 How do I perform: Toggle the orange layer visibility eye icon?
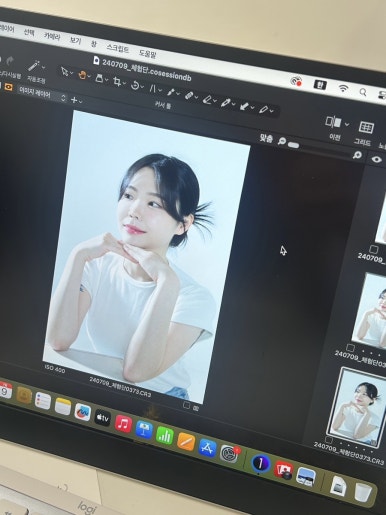[x=8, y=87]
